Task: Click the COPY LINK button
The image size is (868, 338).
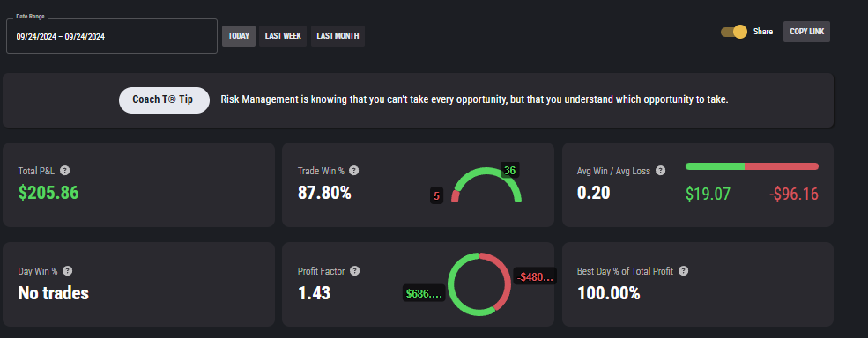Action: (806, 32)
